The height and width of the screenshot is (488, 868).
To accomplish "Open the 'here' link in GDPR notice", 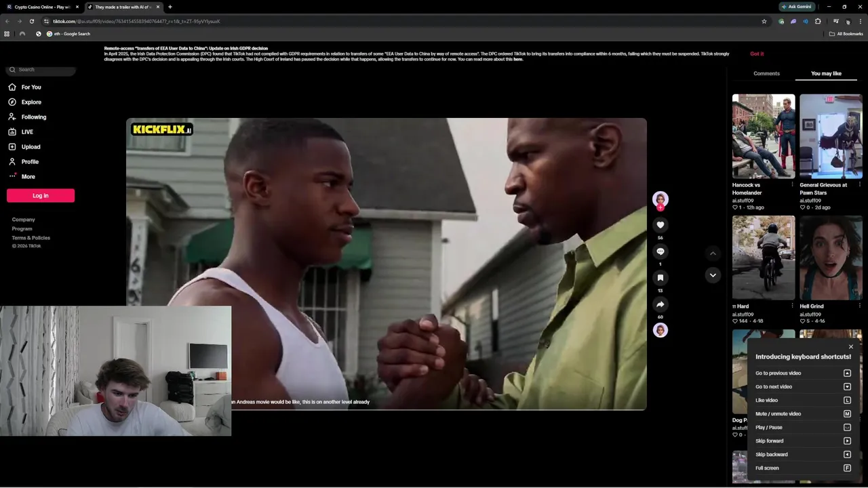I will 518,59.
